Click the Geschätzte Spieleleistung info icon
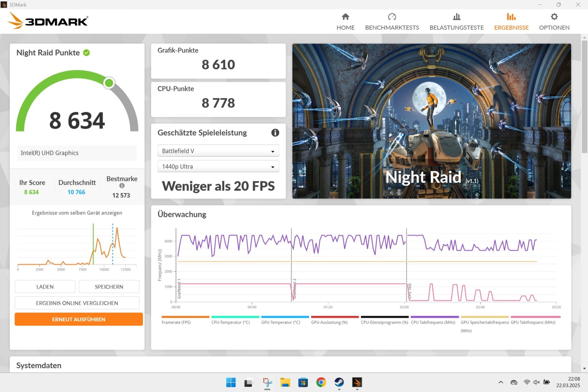Screen dimensions: 588x392 [275, 133]
